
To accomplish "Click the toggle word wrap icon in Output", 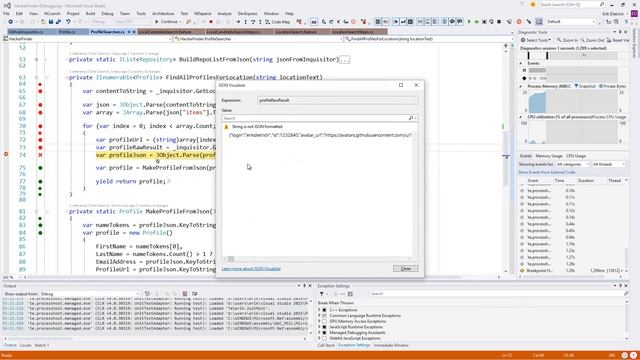I will pyautogui.click(x=195, y=294).
